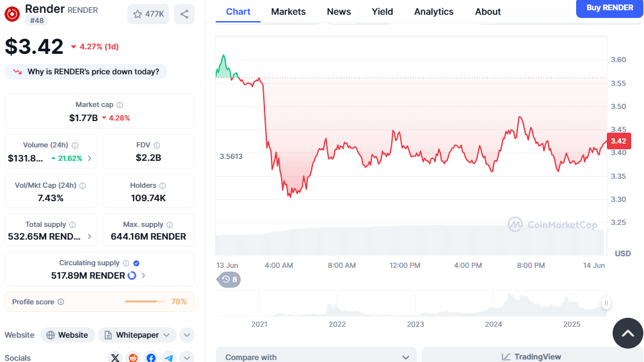
Task: Open Render's Telegram social link
Action: tap(168, 358)
